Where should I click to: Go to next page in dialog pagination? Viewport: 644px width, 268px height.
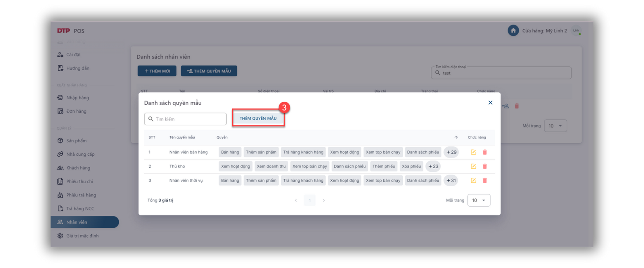pyautogui.click(x=323, y=200)
